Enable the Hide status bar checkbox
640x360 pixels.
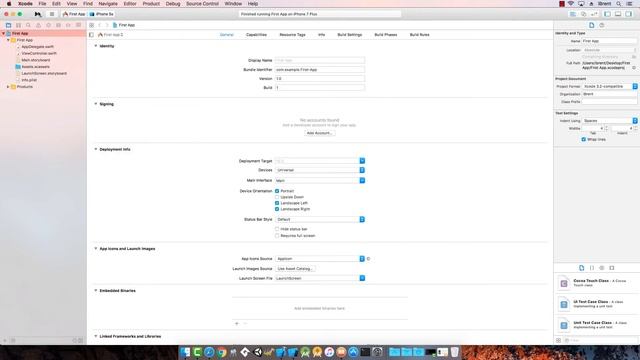(x=277, y=229)
